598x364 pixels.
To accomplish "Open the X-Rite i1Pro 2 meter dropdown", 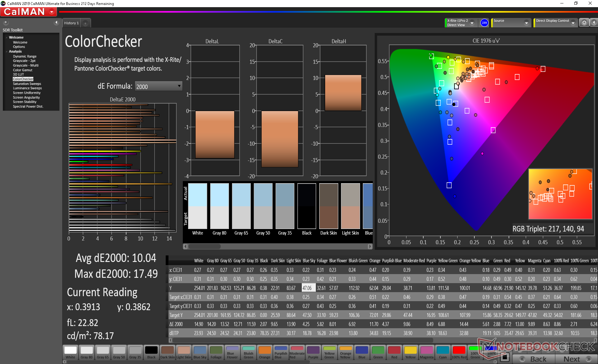I will (472, 23).
